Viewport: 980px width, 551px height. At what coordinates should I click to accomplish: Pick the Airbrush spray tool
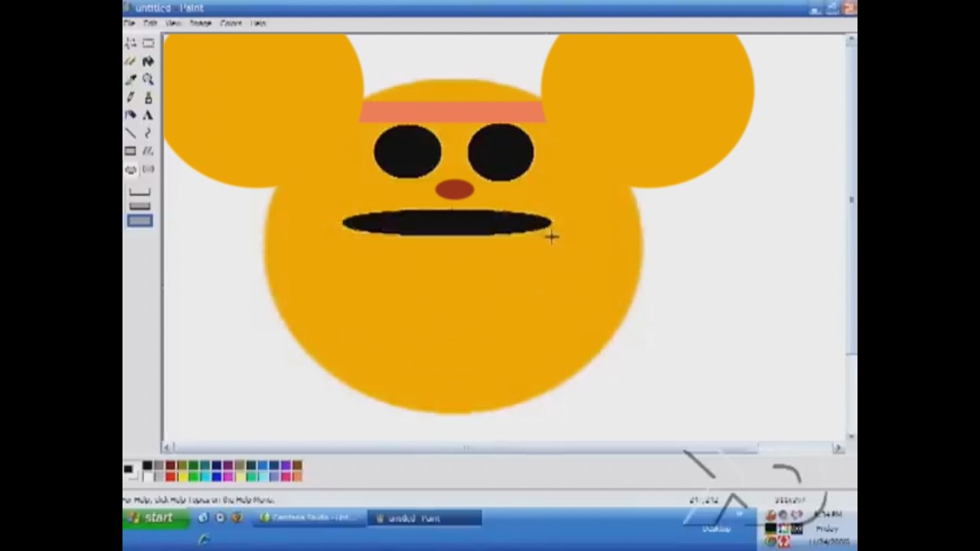[x=130, y=115]
